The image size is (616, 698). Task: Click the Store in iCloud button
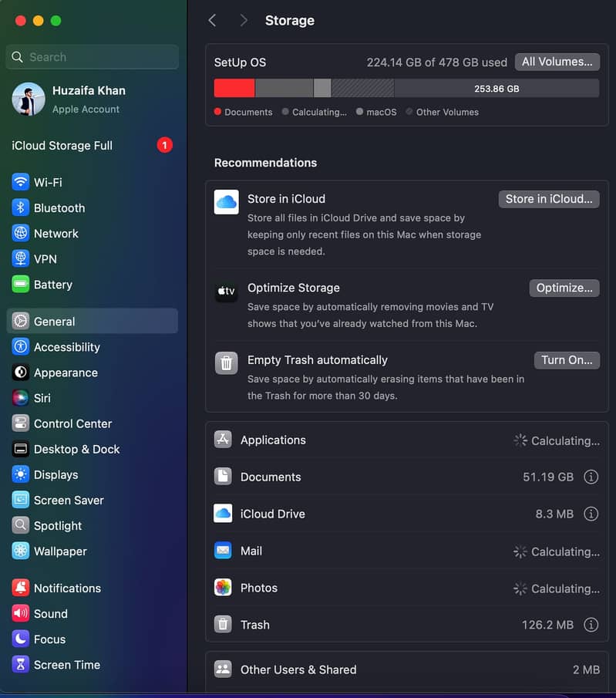tap(549, 199)
